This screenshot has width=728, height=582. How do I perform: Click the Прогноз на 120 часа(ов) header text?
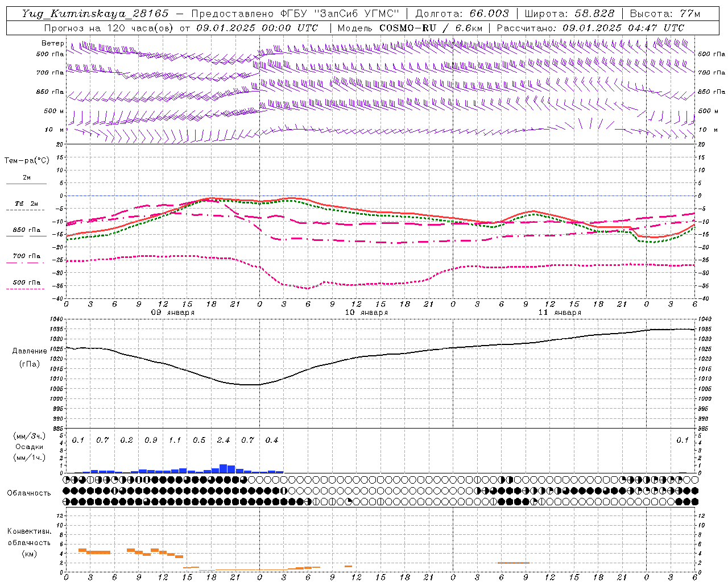pyautogui.click(x=110, y=28)
